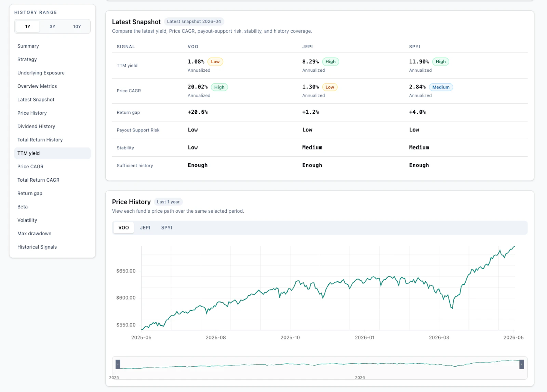Switch history range to 10Y
The width and height of the screenshot is (547, 392).
pyautogui.click(x=77, y=27)
